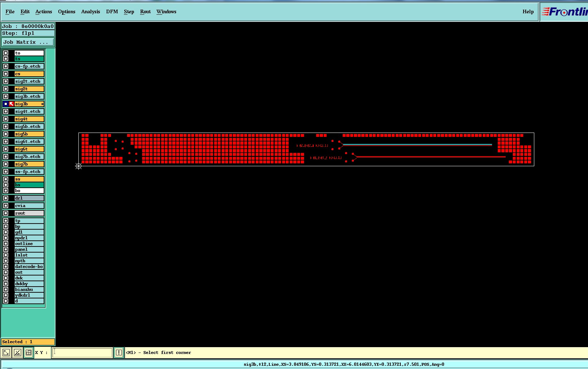Image resolution: width=588 pixels, height=369 pixels.
Task: Open the Rout menu
Action: point(145,11)
